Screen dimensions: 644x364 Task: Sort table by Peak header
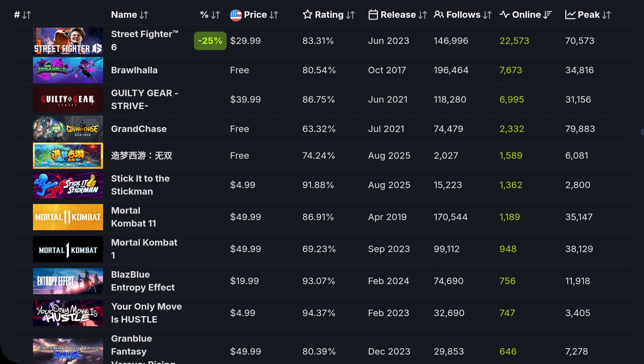(588, 15)
